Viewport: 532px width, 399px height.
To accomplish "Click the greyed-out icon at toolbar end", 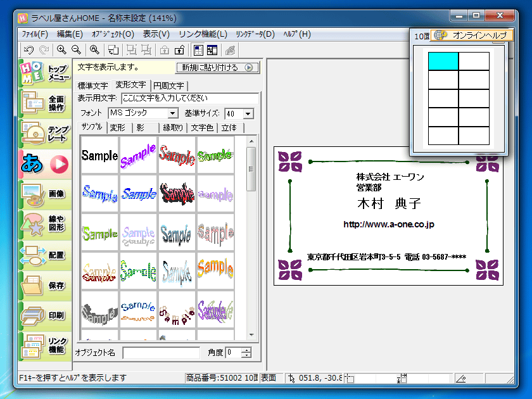I will 231,50.
